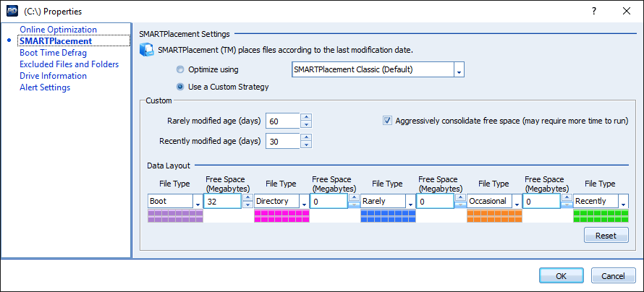Click Rarely modified age days field
The width and height of the screenshot is (644, 292).
coord(282,121)
